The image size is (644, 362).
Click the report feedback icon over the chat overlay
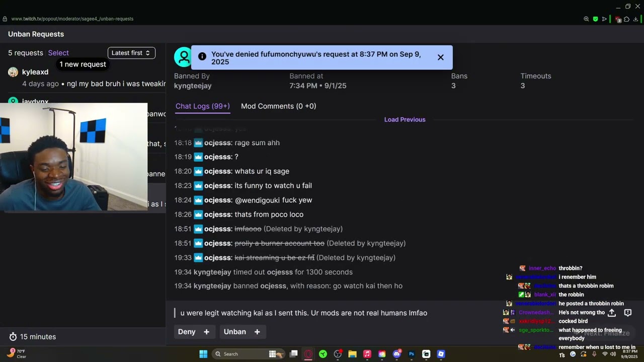628,313
